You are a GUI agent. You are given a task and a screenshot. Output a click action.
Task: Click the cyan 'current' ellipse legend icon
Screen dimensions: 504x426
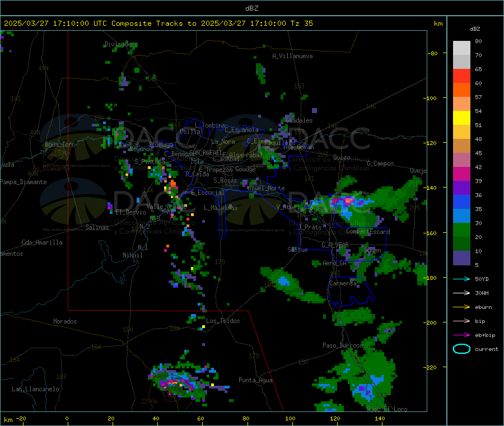pos(461,349)
